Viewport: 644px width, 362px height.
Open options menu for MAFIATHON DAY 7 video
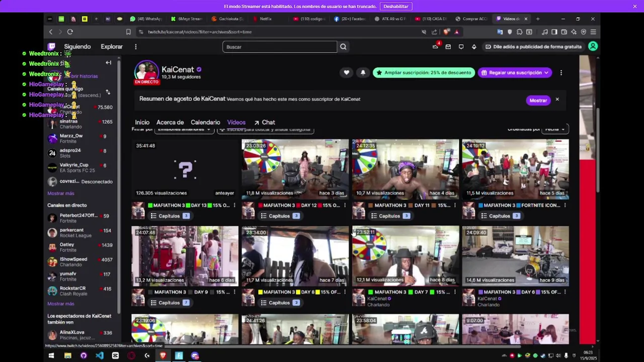[455, 292]
